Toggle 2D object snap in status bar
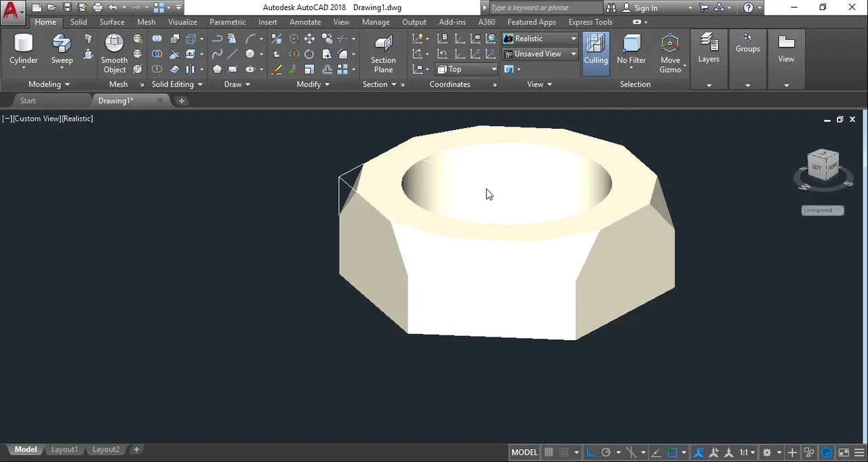This screenshot has width=868, height=462. pos(672,453)
